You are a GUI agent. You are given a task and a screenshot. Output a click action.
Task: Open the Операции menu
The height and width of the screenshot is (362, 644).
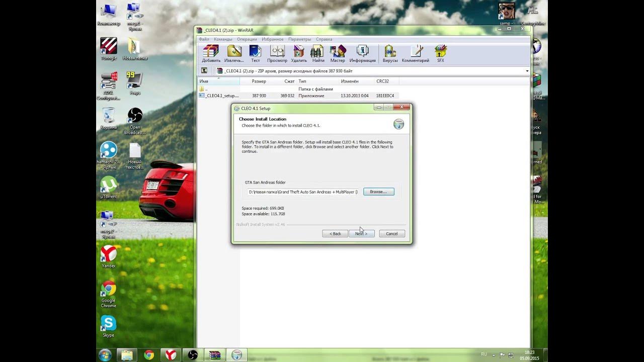247,39
